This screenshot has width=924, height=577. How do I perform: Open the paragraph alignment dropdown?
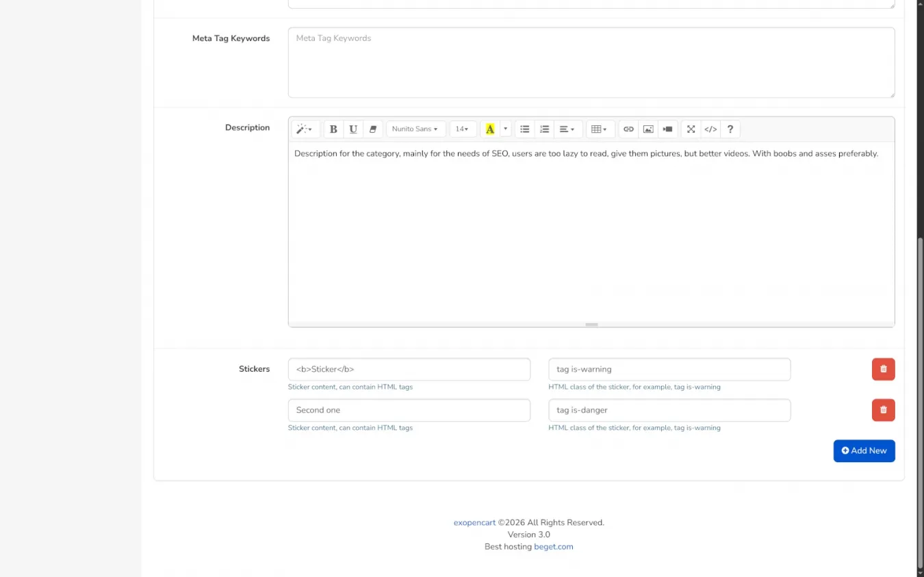567,129
